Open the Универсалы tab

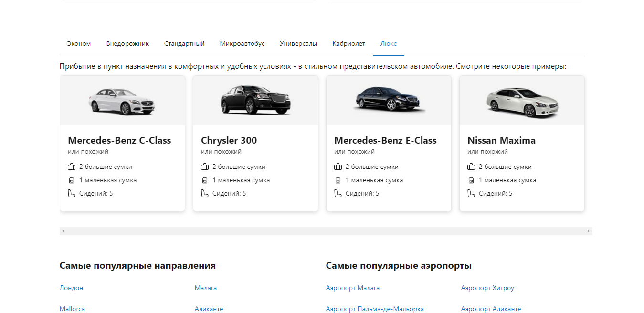pyautogui.click(x=298, y=43)
